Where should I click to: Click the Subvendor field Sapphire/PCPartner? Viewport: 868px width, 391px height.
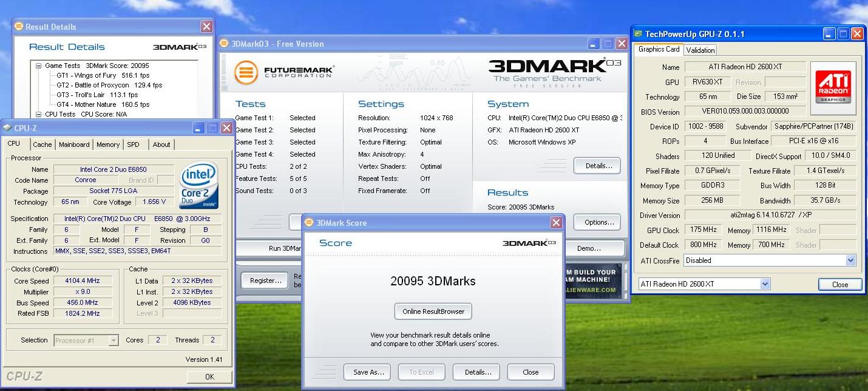coord(813,126)
